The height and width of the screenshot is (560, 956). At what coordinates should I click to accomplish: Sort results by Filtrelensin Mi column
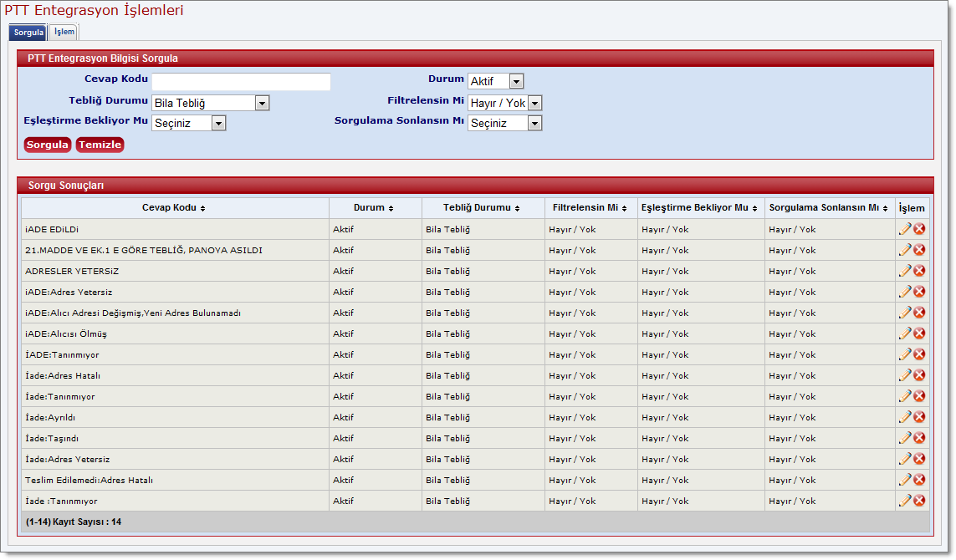pyautogui.click(x=590, y=208)
